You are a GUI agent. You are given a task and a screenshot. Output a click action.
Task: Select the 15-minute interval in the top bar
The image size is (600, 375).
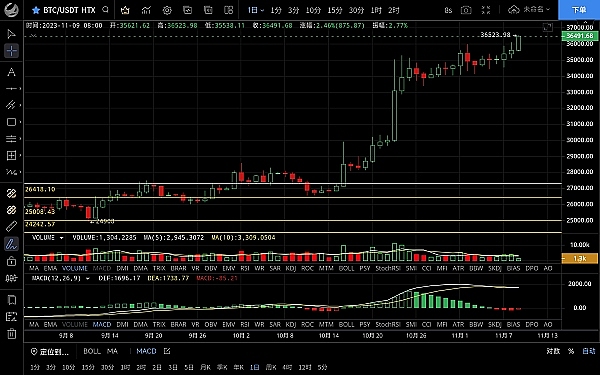pos(335,10)
